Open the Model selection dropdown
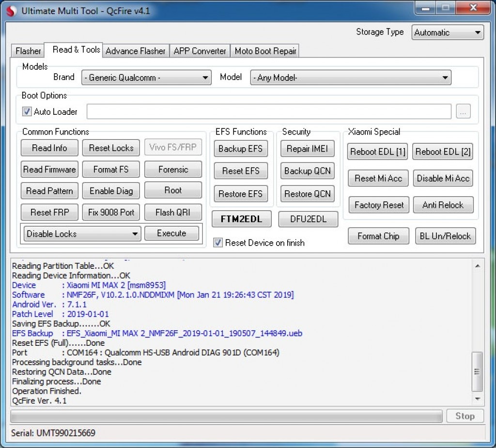 point(350,77)
